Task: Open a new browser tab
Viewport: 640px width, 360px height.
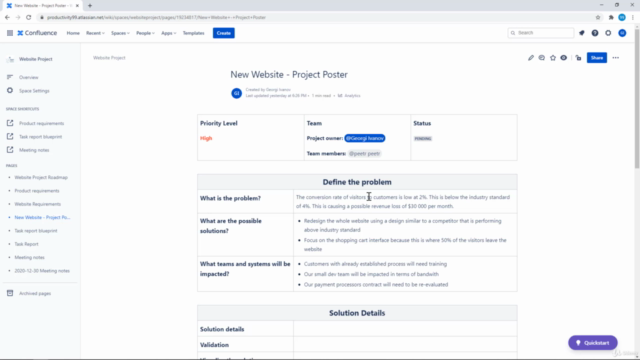Action: pos(90,6)
